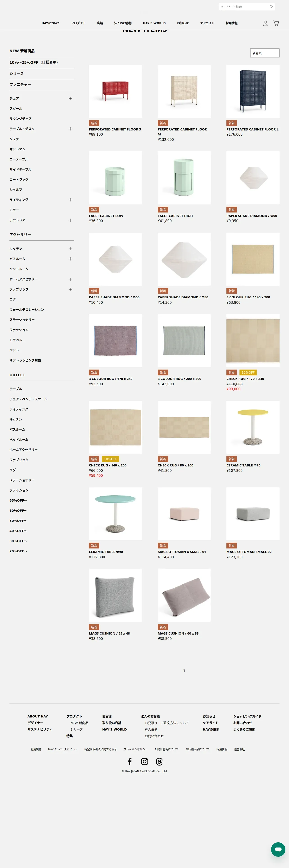Viewport: 289px width, 868px height.
Task: Open the green chat support bubble
Action: 278,849
